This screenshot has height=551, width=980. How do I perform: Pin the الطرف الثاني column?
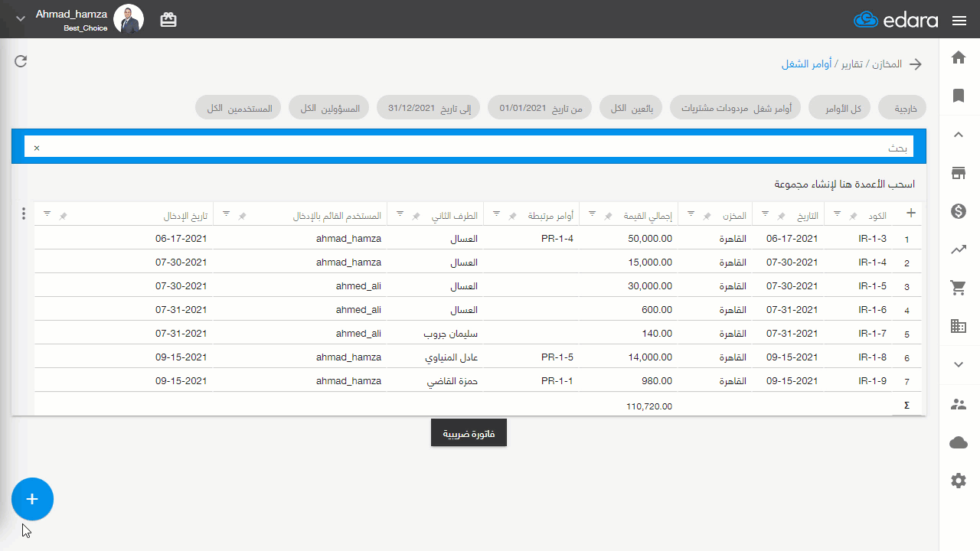[416, 217]
